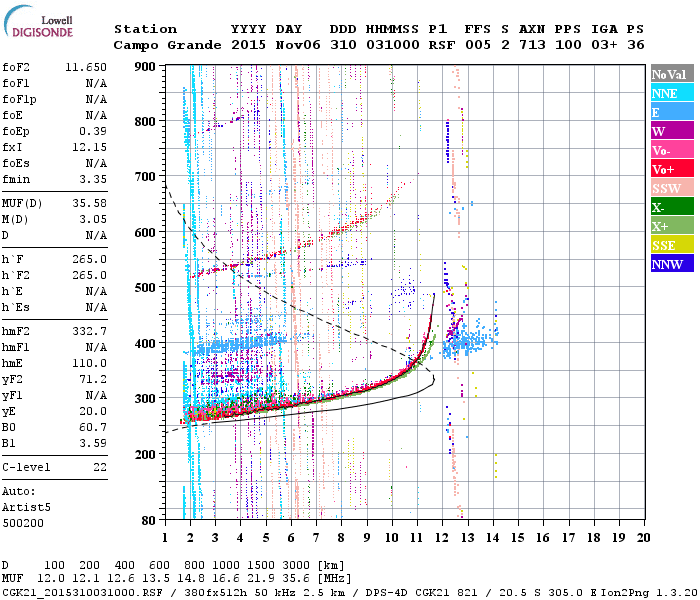Image resolution: width=700 pixels, height=600 pixels.
Task: Click the MUF(D) value 35.58
Action: click(89, 203)
